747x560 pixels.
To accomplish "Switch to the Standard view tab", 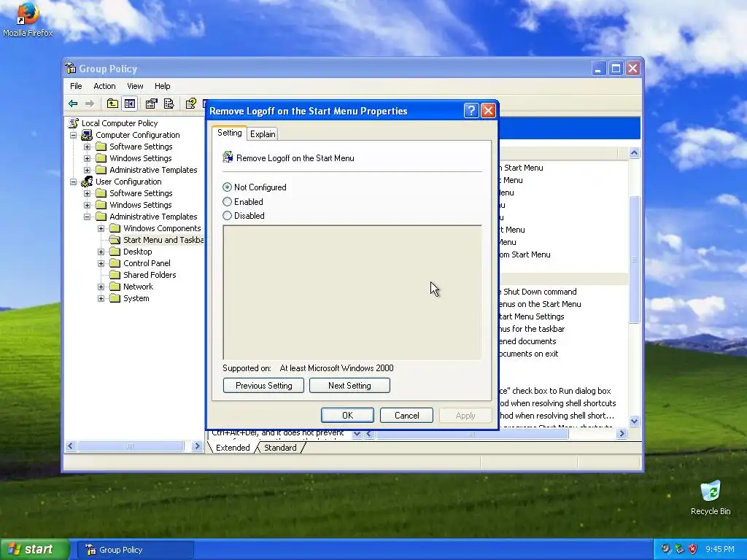I will point(280,448).
